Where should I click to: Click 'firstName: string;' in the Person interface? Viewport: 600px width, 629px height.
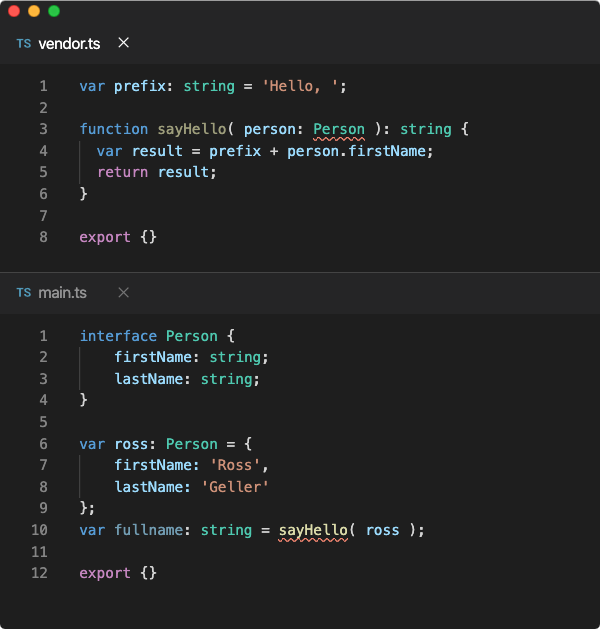pos(192,357)
